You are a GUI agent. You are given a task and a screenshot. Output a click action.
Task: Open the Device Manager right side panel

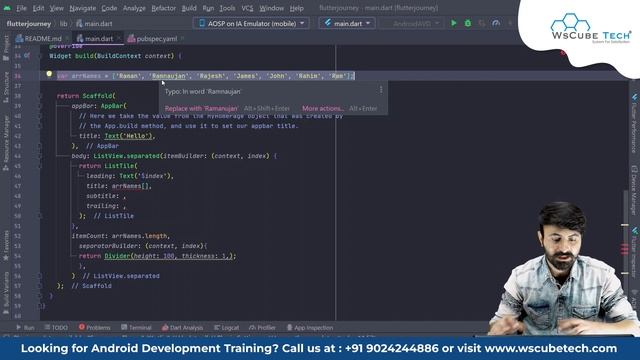tap(634, 190)
